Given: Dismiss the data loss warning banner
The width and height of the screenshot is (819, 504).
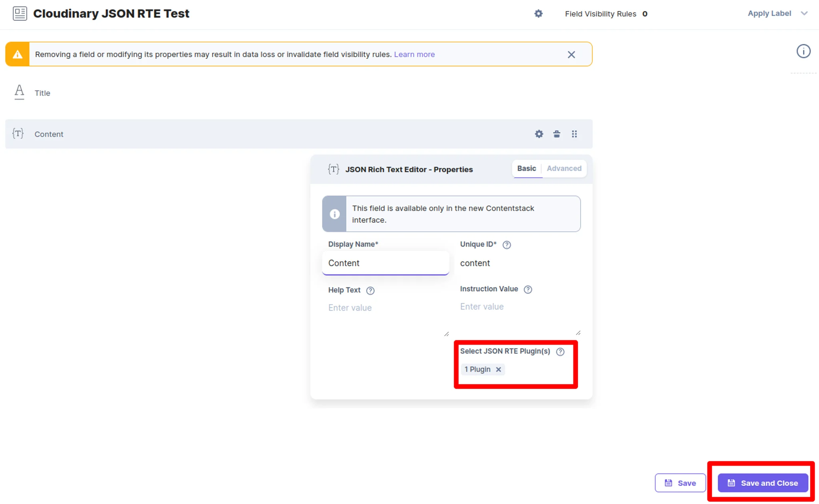Looking at the screenshot, I should tap(571, 54).
